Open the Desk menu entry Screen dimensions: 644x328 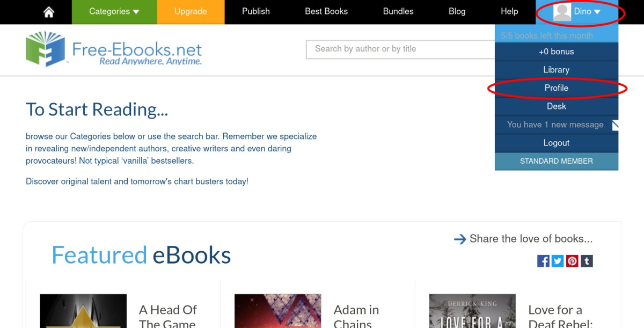point(556,106)
